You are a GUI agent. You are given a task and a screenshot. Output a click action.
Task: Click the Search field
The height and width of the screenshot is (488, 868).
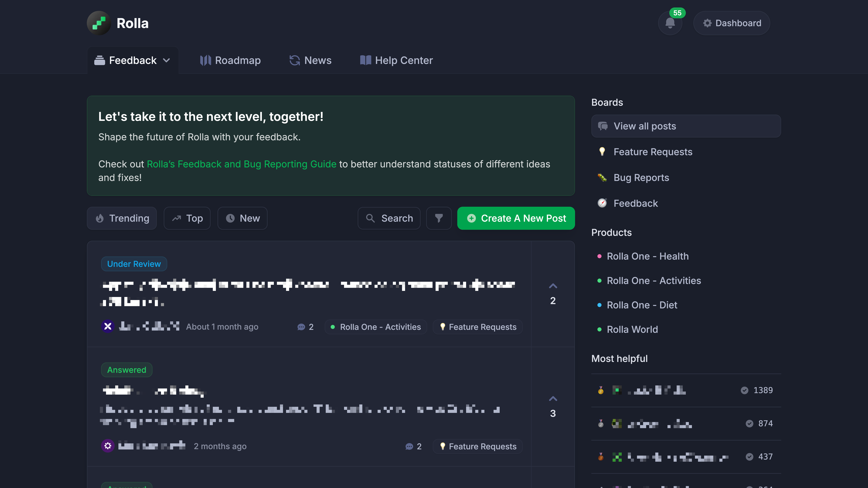pyautogui.click(x=389, y=218)
